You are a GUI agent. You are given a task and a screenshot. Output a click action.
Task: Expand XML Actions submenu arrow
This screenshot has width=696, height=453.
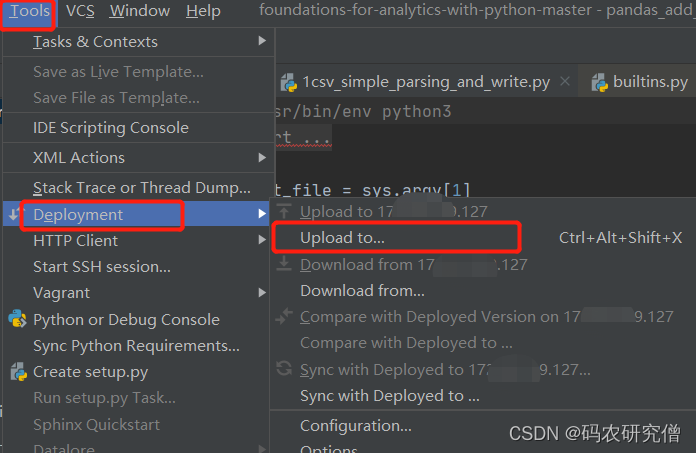click(262, 158)
